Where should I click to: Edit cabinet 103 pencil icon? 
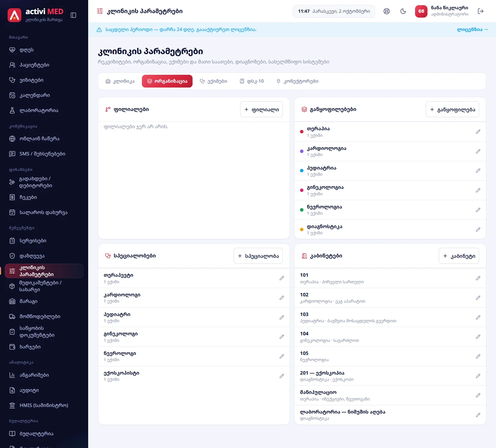point(478,317)
